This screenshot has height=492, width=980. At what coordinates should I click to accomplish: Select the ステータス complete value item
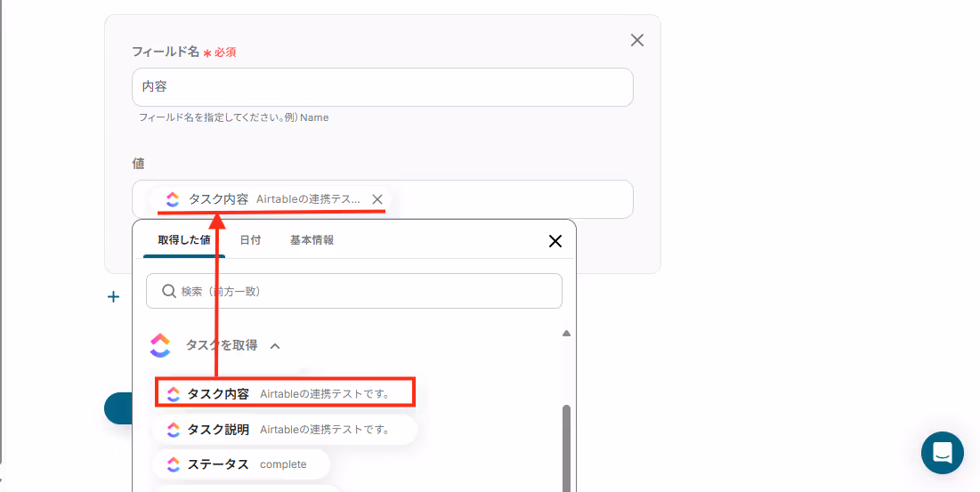(241, 464)
